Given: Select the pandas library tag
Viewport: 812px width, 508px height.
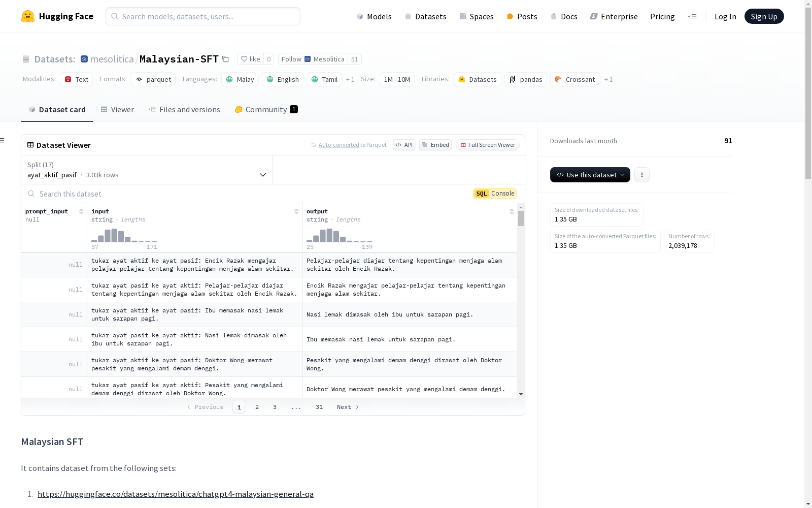Looking at the screenshot, I should 526,79.
